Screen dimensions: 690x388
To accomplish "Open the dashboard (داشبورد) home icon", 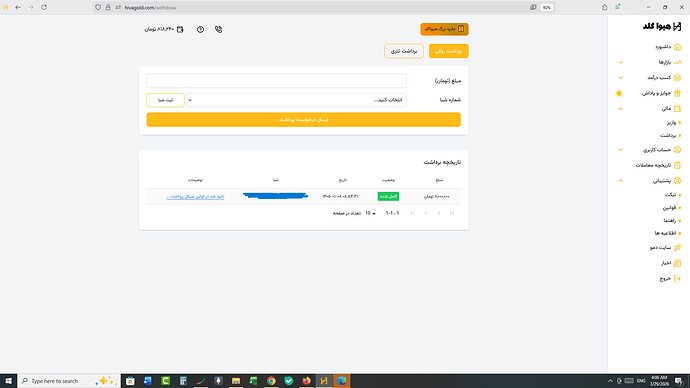I will [x=677, y=47].
